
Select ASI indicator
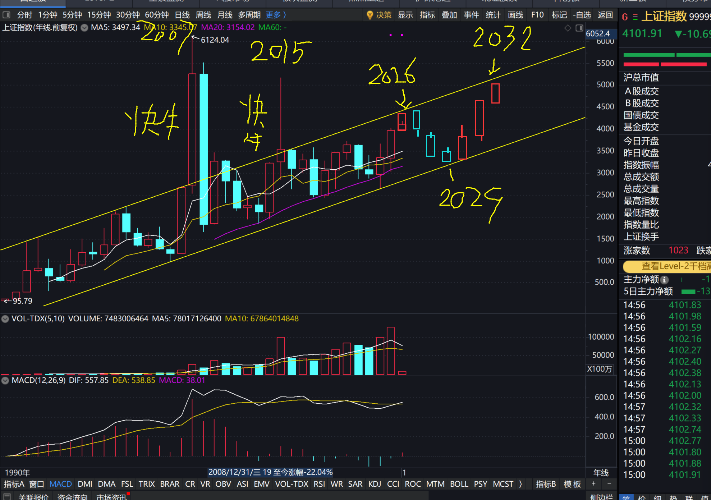click(x=242, y=484)
